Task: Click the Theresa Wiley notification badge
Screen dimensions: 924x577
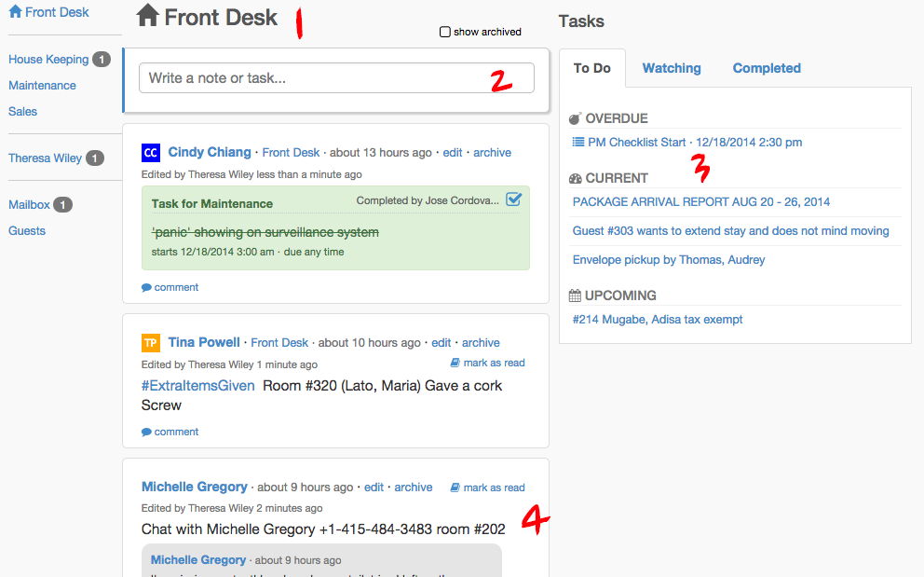Action: 94,158
